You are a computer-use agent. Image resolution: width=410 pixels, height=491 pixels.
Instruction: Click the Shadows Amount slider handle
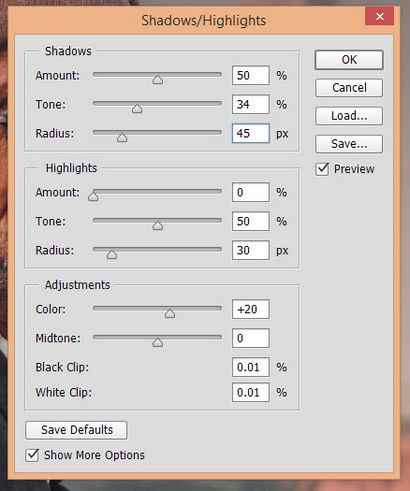click(x=158, y=80)
